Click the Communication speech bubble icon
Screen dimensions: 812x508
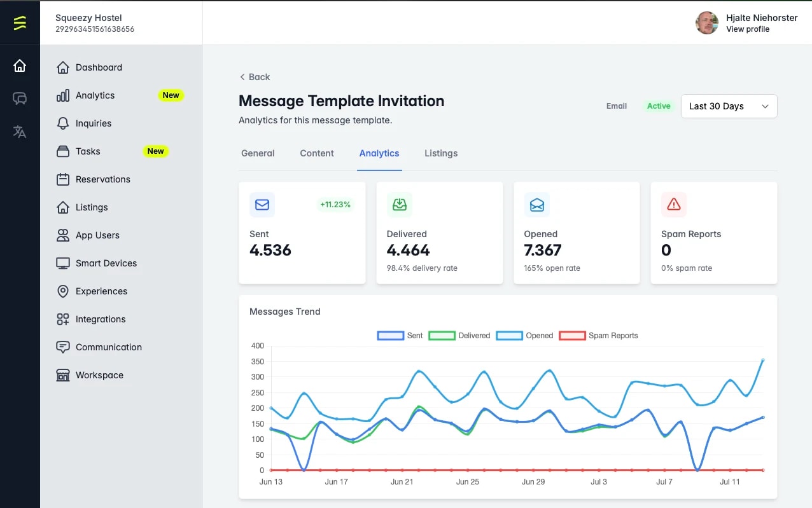62,347
